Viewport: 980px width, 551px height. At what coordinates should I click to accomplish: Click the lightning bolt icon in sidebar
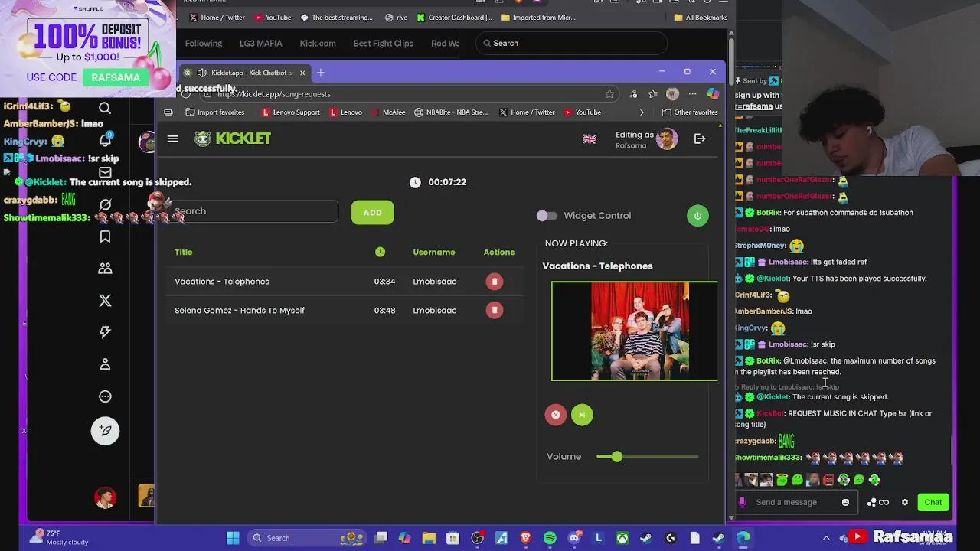[105, 332]
